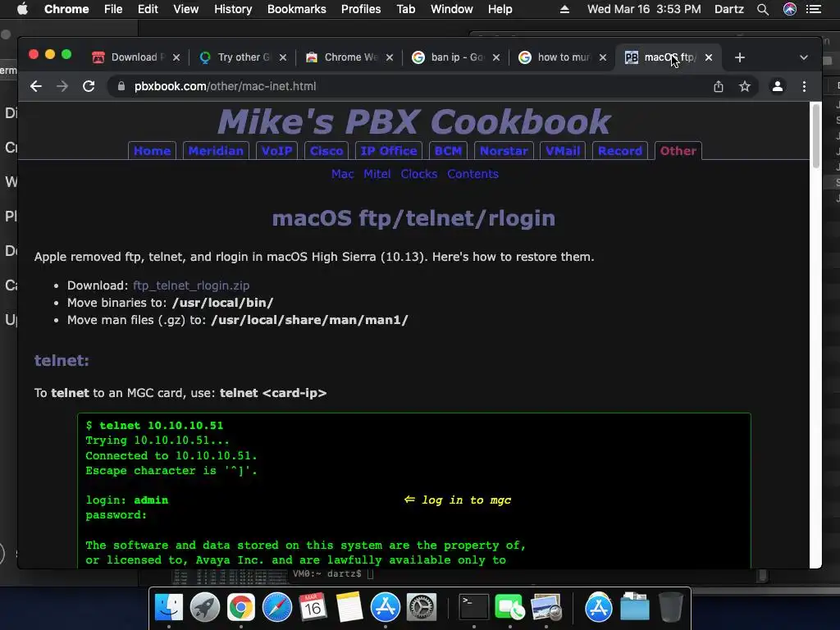Open Finder from the Dock
840x630 pixels.
(x=169, y=608)
